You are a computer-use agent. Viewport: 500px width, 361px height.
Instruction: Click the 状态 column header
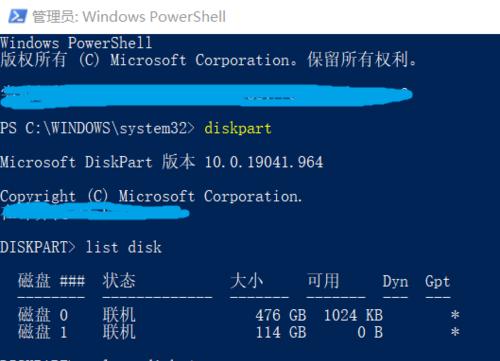click(119, 280)
